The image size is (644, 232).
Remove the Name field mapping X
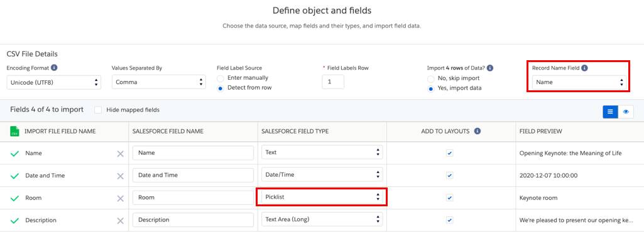click(121, 153)
